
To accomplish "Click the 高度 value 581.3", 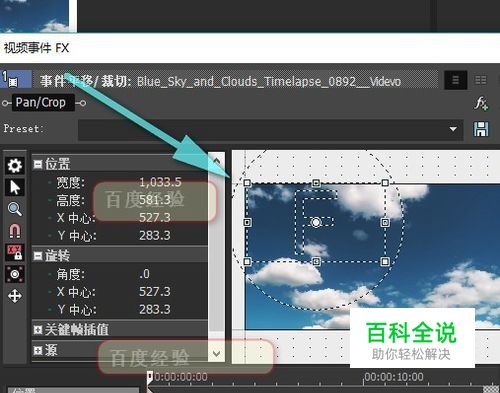I will pyautogui.click(x=155, y=200).
